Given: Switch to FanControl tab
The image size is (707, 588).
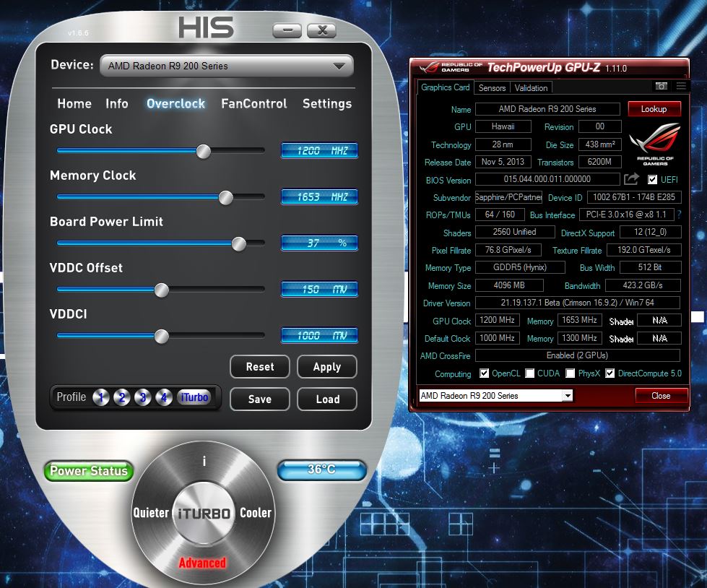Looking at the screenshot, I should coord(254,104).
